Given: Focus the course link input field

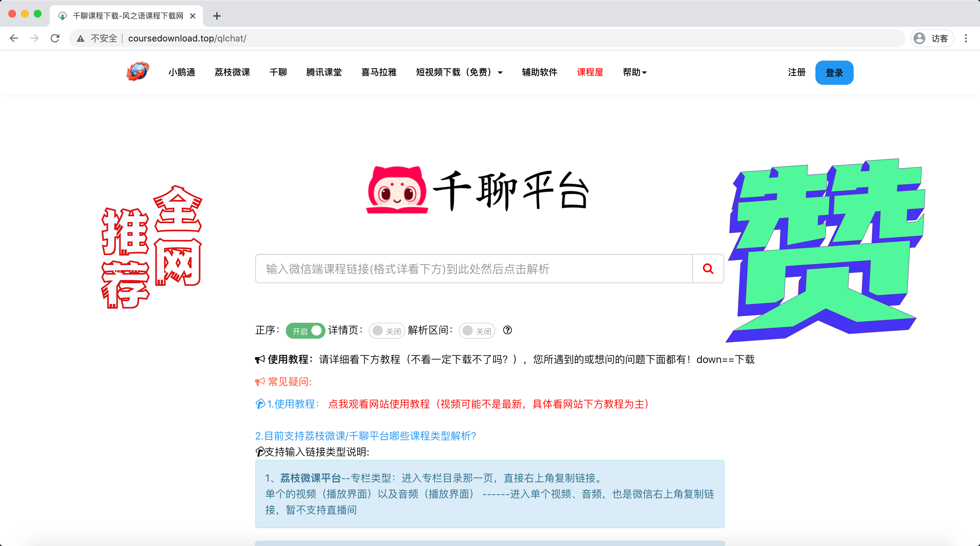Looking at the screenshot, I should [474, 269].
